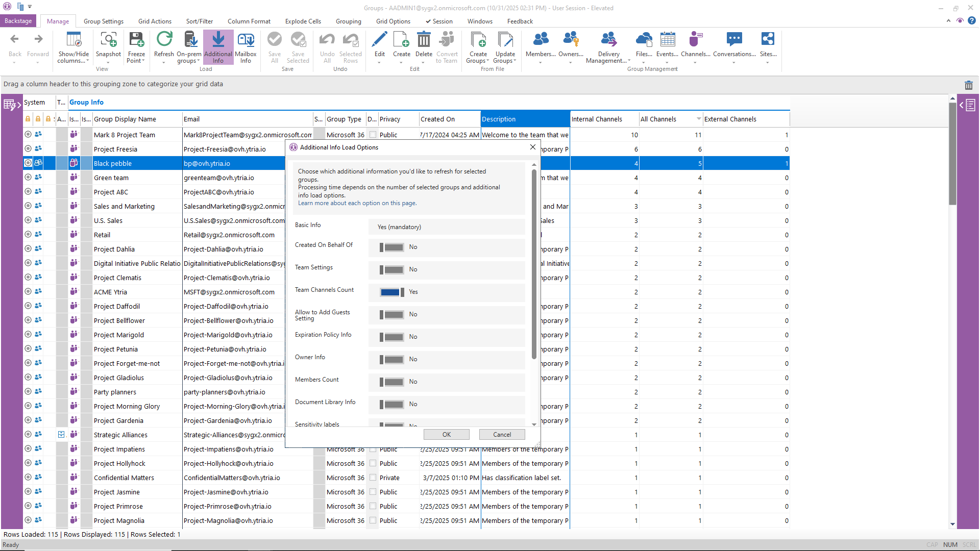Click the Channels icon in the ribbon
This screenshot has height=551, width=980.
pos(695,40)
